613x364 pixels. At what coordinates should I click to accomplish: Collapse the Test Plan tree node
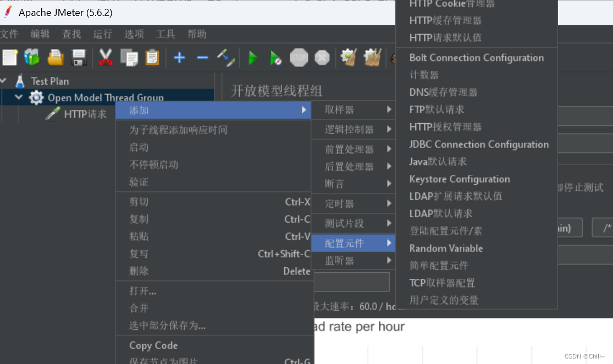click(x=3, y=80)
